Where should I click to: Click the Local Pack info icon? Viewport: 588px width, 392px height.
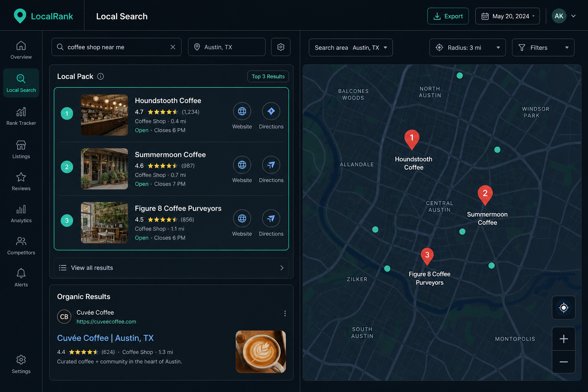pyautogui.click(x=100, y=76)
